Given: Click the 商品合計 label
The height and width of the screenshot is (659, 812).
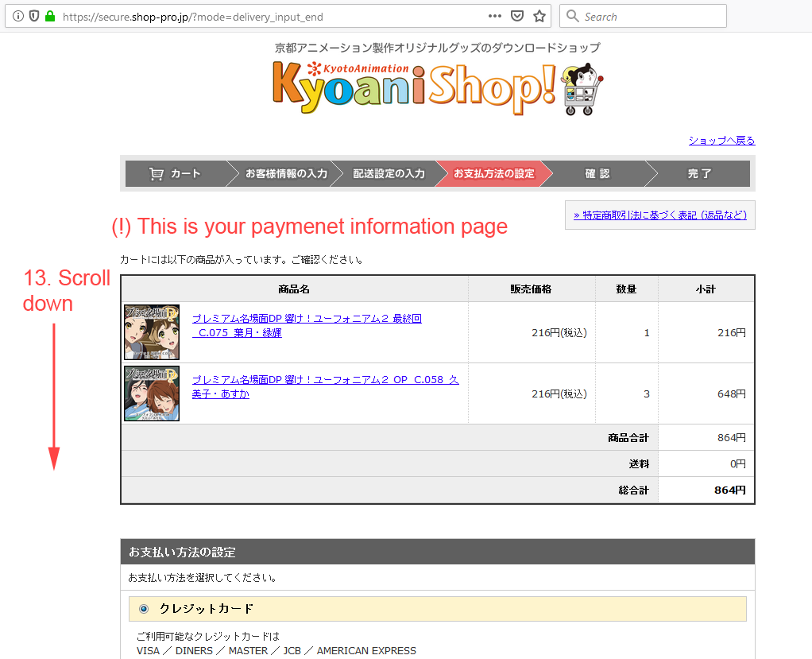Looking at the screenshot, I should pyautogui.click(x=628, y=438).
